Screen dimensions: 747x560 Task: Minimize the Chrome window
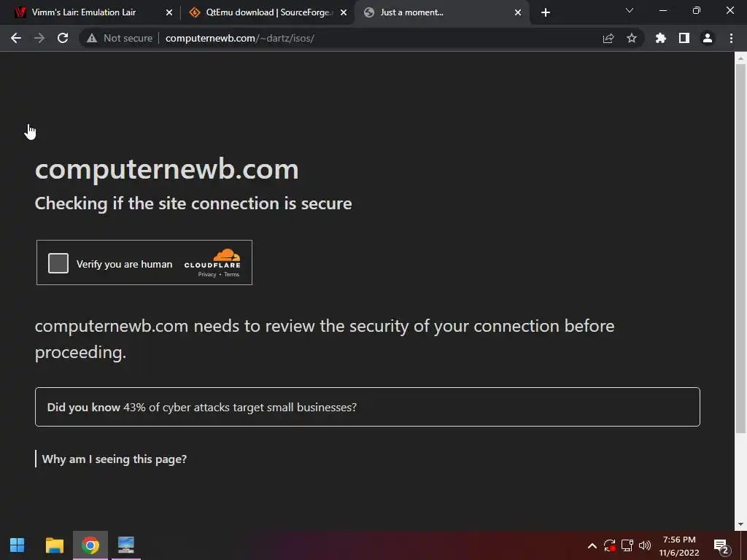click(x=662, y=10)
